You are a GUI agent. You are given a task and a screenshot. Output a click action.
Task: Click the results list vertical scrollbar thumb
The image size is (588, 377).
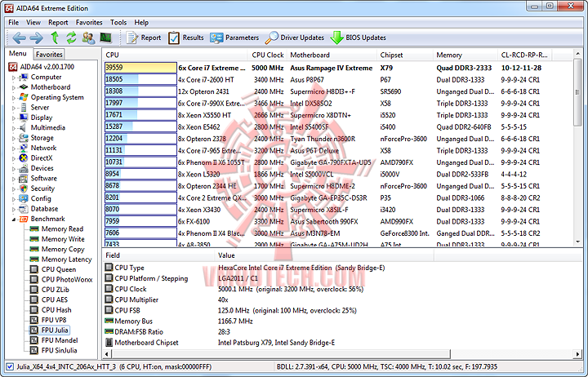pos(578,93)
